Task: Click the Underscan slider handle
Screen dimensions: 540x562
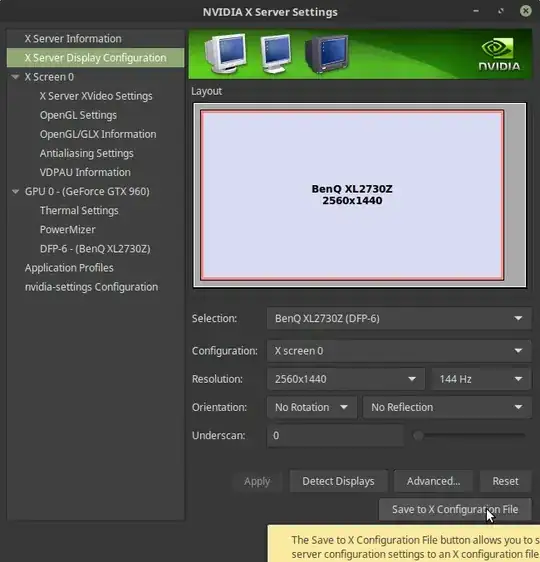Action: [418, 435]
